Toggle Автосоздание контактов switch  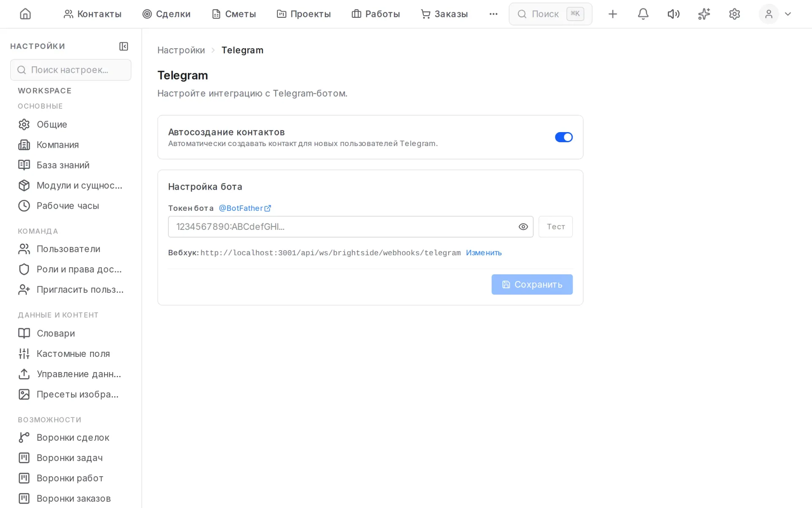[564, 137]
